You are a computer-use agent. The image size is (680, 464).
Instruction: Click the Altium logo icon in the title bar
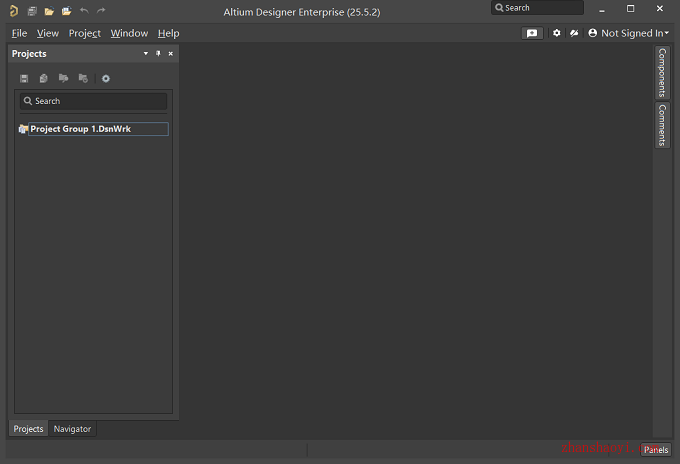pyautogui.click(x=14, y=11)
